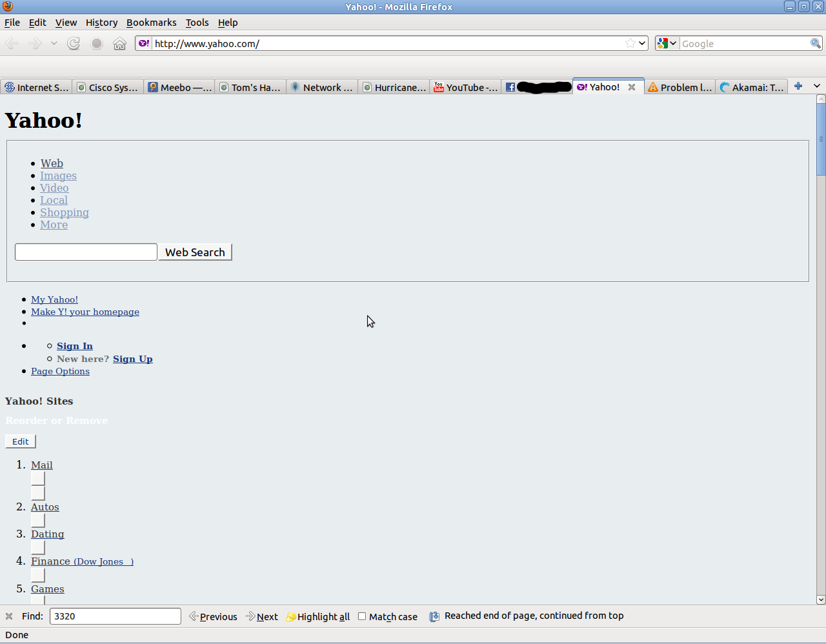Find the Previous match

coord(213,616)
